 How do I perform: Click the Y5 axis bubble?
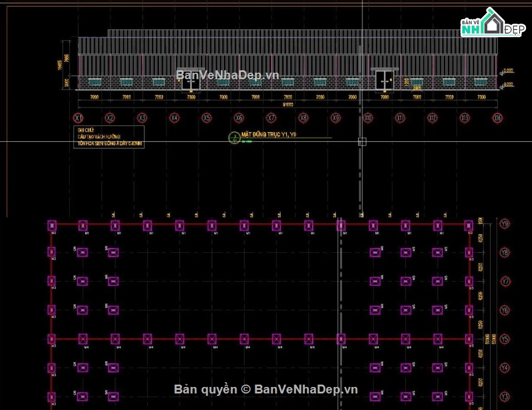(x=505, y=339)
